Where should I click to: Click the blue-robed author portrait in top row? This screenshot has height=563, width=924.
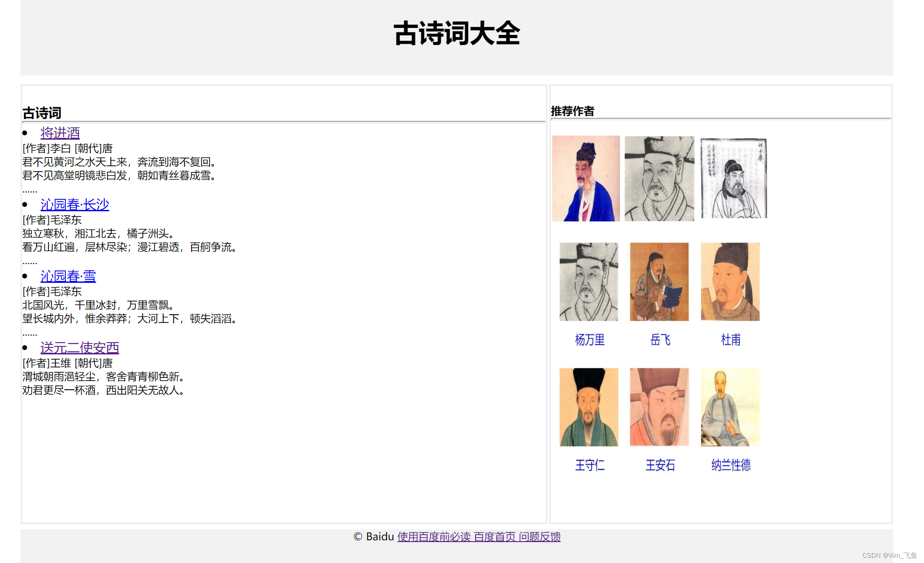[x=585, y=179]
